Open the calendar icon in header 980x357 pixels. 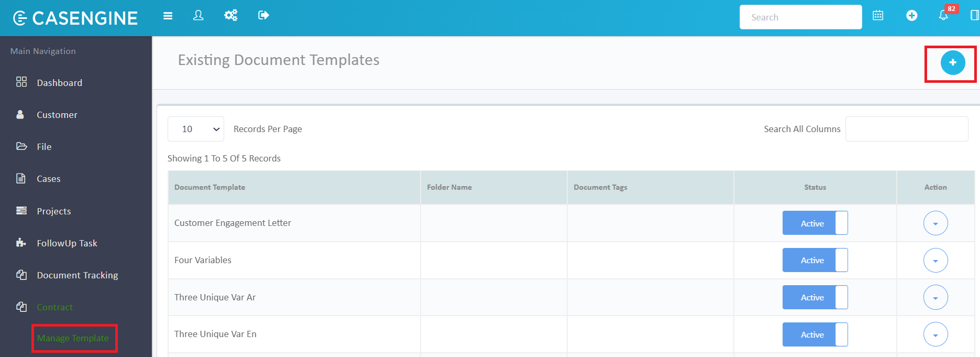878,16
